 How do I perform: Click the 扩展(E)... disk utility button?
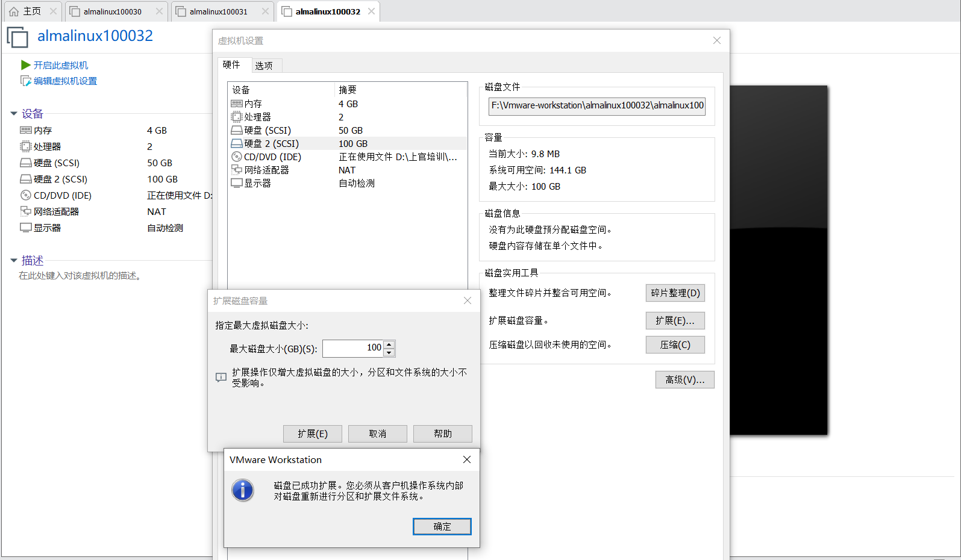pos(675,320)
